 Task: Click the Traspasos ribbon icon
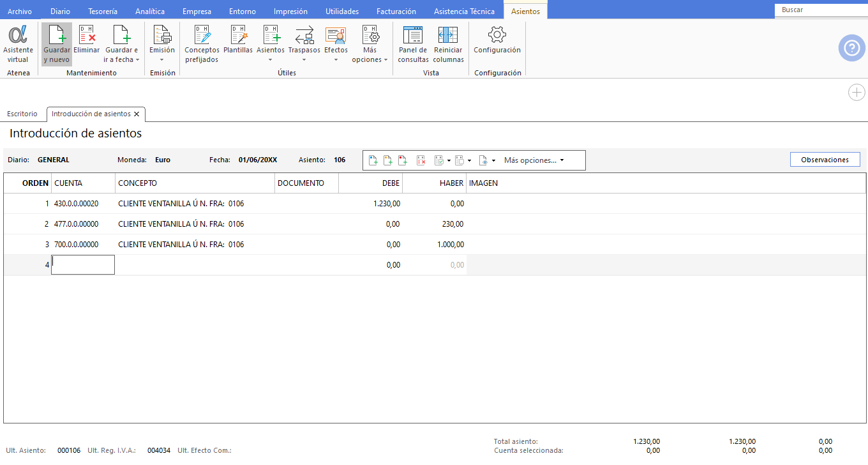[304, 35]
